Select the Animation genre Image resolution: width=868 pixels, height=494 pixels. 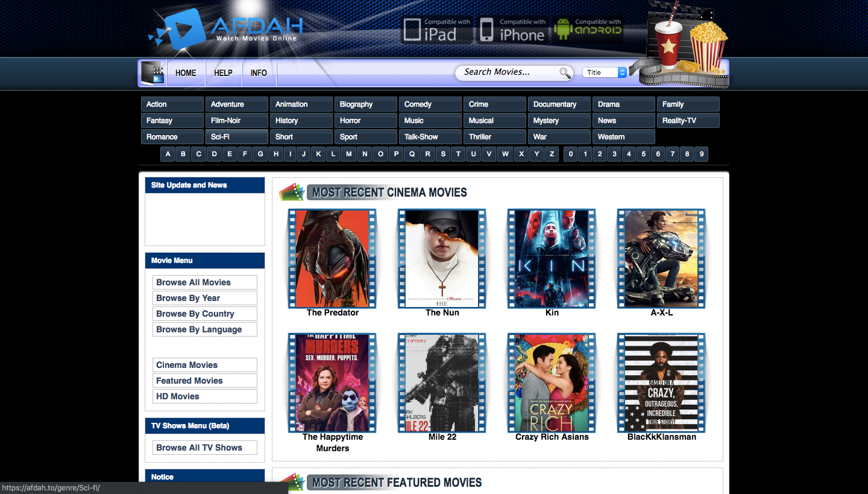301,104
